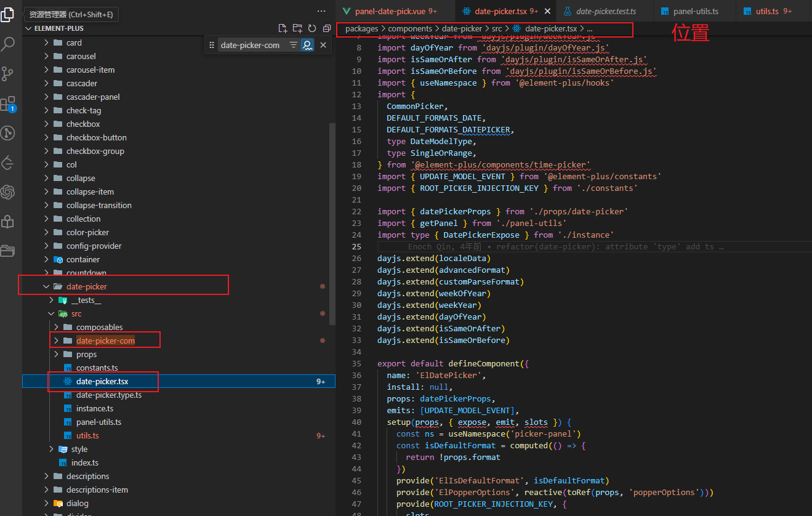Image resolution: width=812 pixels, height=516 pixels.
Task: Switch to the date-picker.test.ts tab
Action: [606, 11]
